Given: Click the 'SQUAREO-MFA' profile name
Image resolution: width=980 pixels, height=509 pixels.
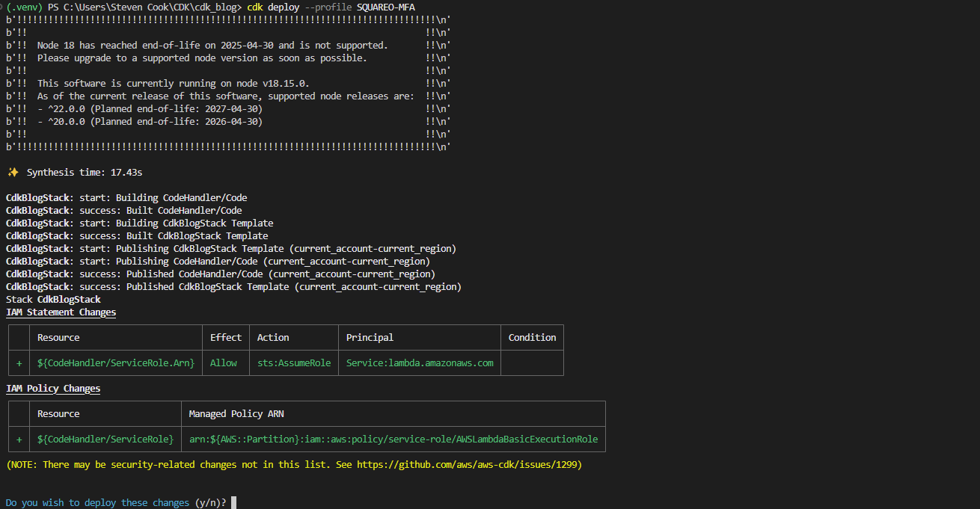Looking at the screenshot, I should 386,7.
